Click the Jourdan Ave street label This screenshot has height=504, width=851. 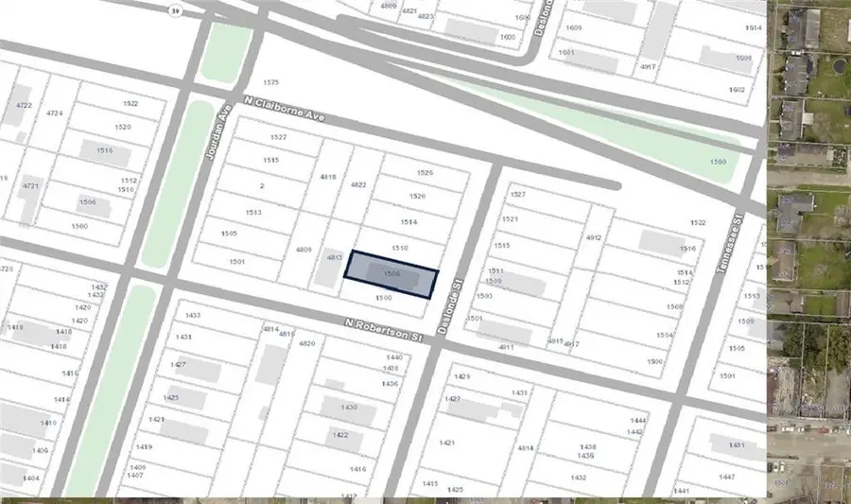click(x=218, y=131)
